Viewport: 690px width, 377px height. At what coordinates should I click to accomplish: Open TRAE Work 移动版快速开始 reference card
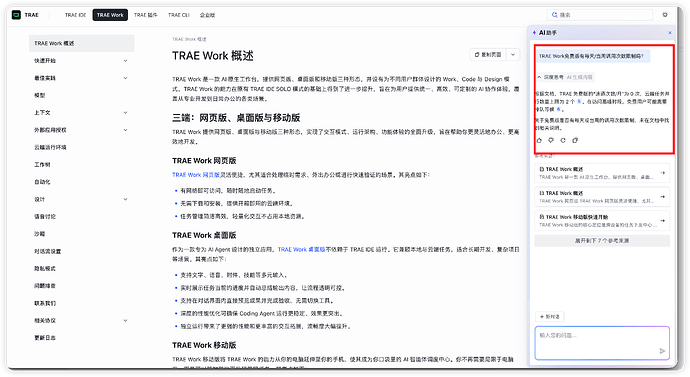602,221
